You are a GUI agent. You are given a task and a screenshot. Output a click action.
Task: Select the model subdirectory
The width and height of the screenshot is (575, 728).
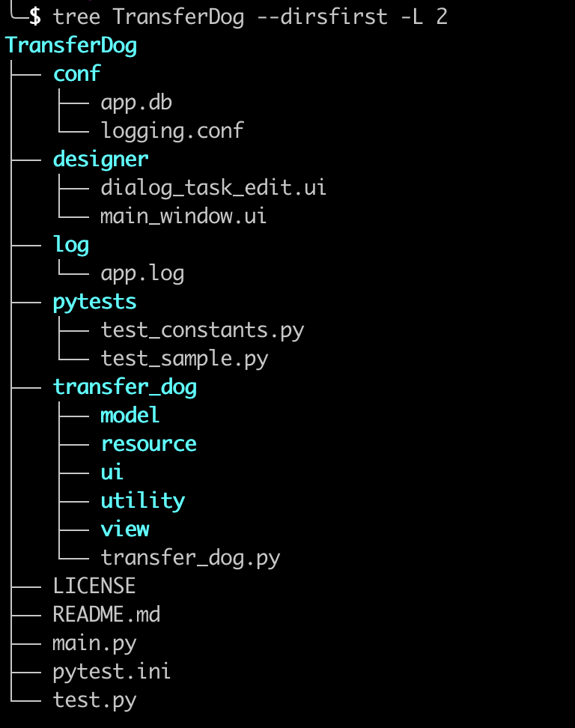tap(130, 415)
